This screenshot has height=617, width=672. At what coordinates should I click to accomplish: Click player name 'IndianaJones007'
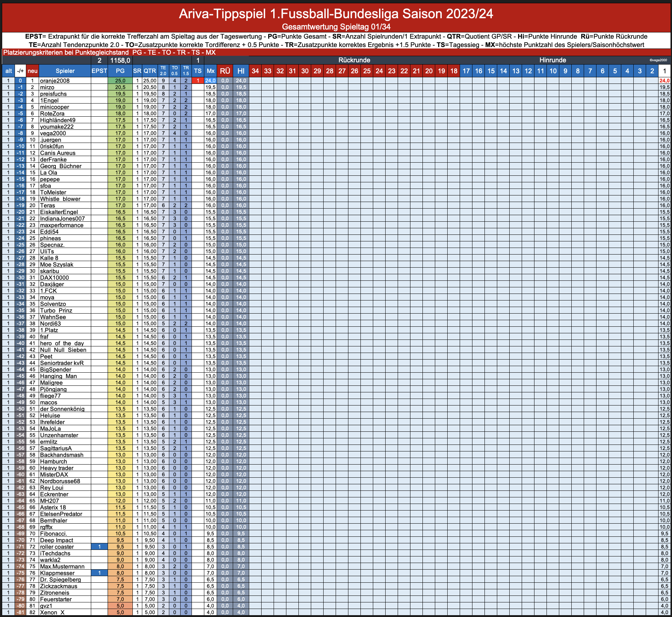coord(62,218)
